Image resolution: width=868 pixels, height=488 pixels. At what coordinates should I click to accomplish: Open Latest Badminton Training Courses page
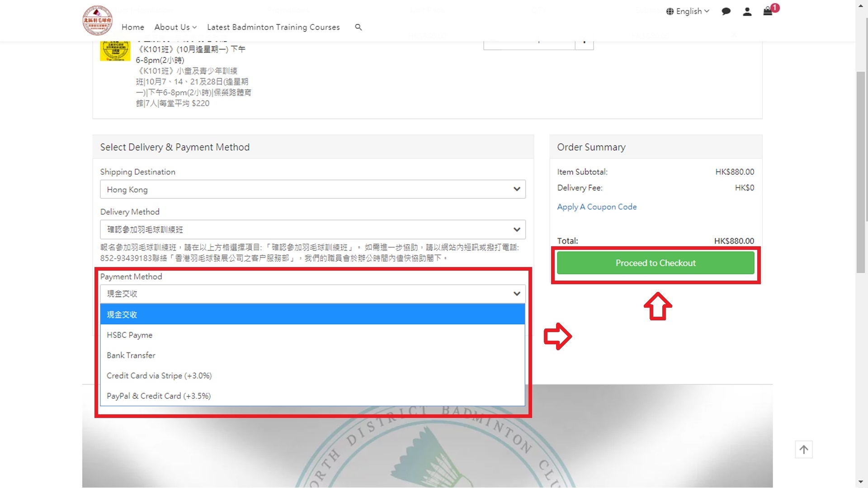(x=273, y=27)
